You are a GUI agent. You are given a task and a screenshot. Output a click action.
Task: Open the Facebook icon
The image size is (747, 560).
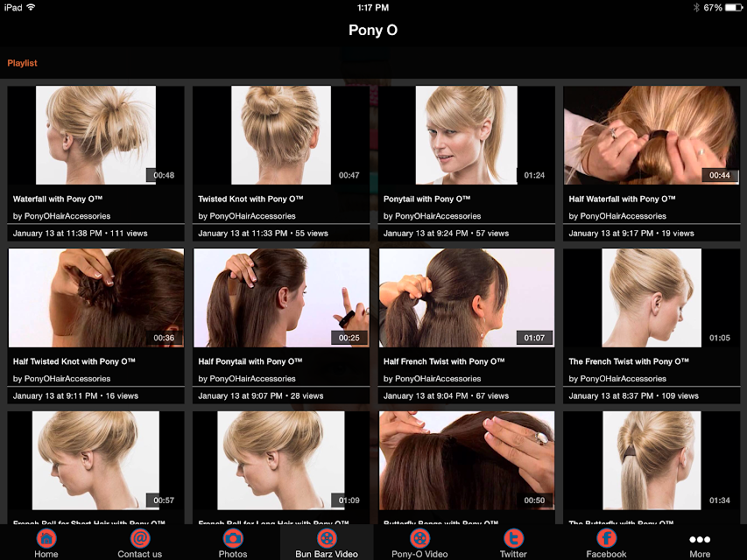point(607,539)
